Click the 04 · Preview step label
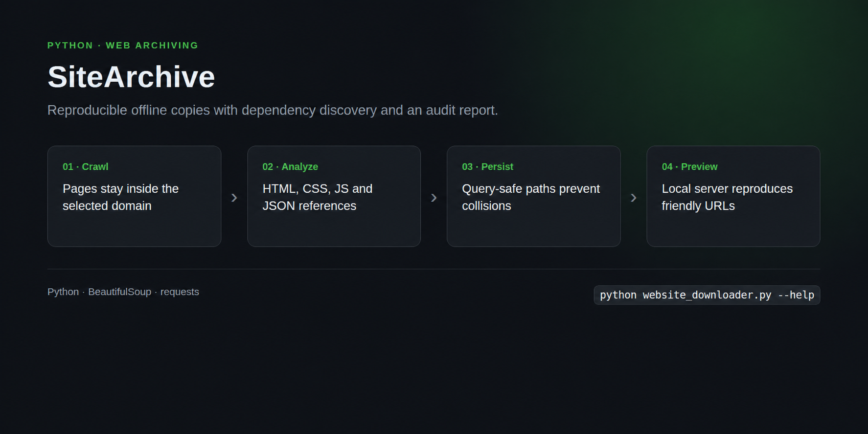This screenshot has height=434, width=868. pyautogui.click(x=690, y=166)
